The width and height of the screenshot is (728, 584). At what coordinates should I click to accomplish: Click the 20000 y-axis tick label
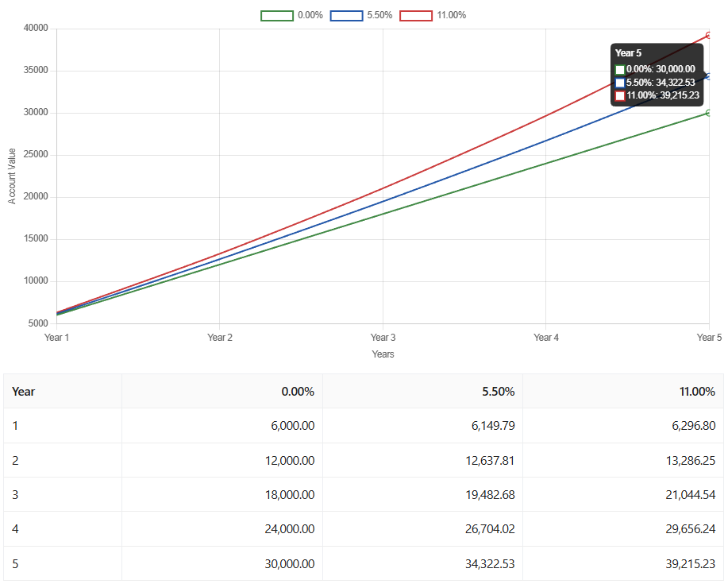point(33,197)
